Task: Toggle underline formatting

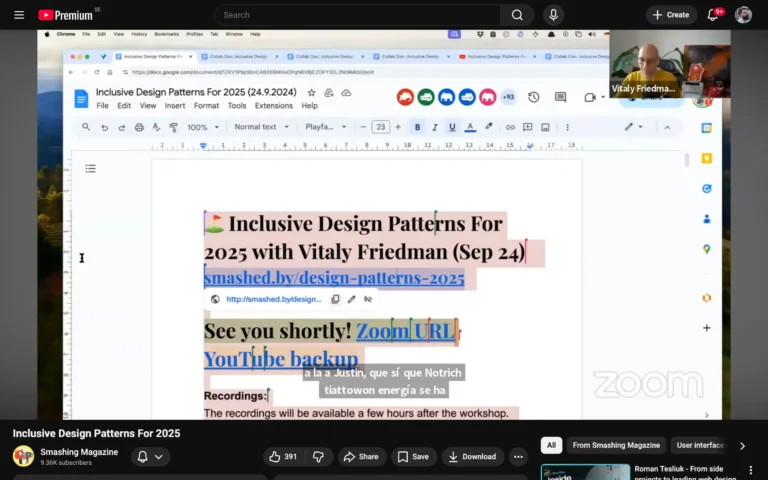Action: (452, 127)
